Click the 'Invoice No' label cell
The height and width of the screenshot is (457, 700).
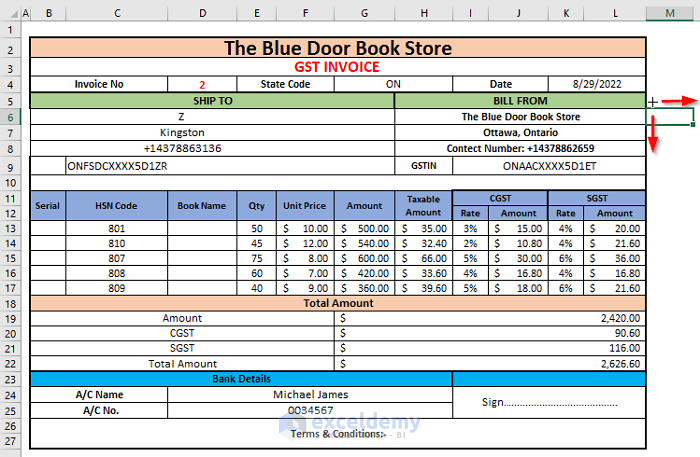(x=99, y=84)
